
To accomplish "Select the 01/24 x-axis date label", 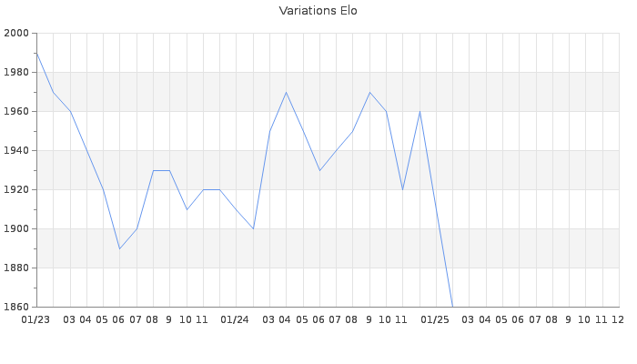I will (236, 320).
